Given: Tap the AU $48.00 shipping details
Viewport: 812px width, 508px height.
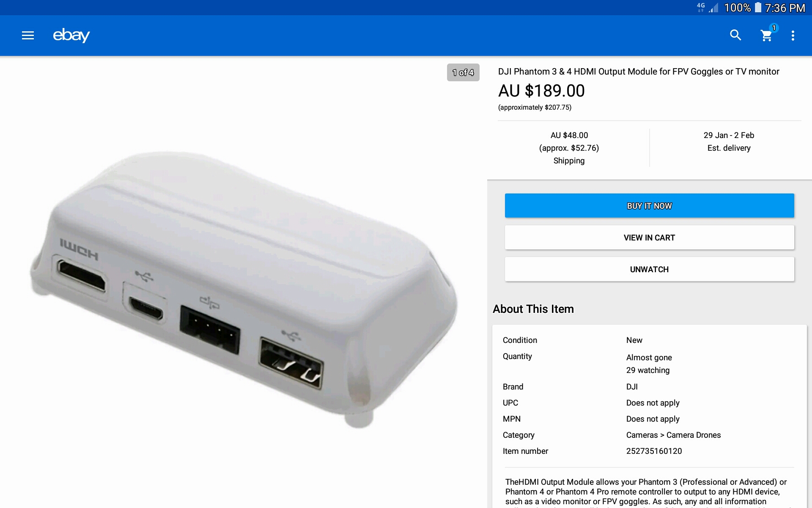Looking at the screenshot, I should 569,148.
